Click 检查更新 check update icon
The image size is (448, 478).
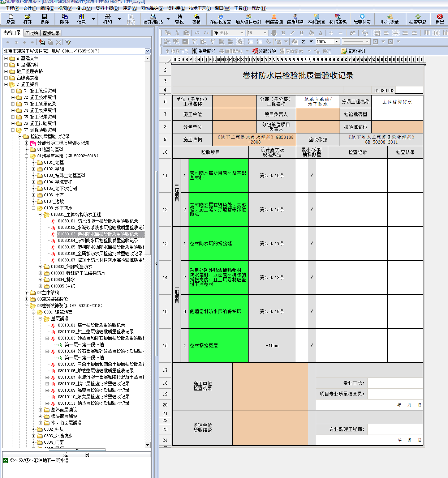pos(418,19)
